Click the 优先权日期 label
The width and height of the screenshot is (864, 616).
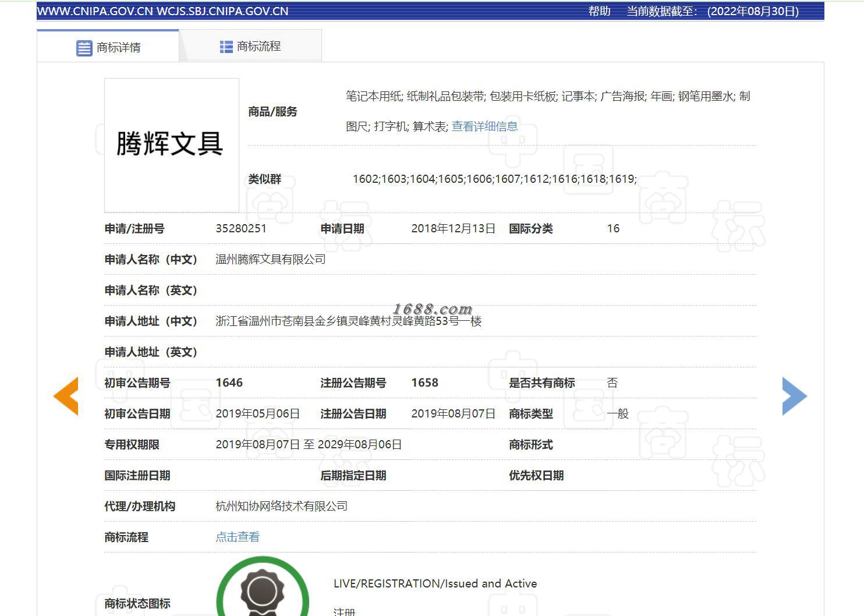click(x=536, y=475)
